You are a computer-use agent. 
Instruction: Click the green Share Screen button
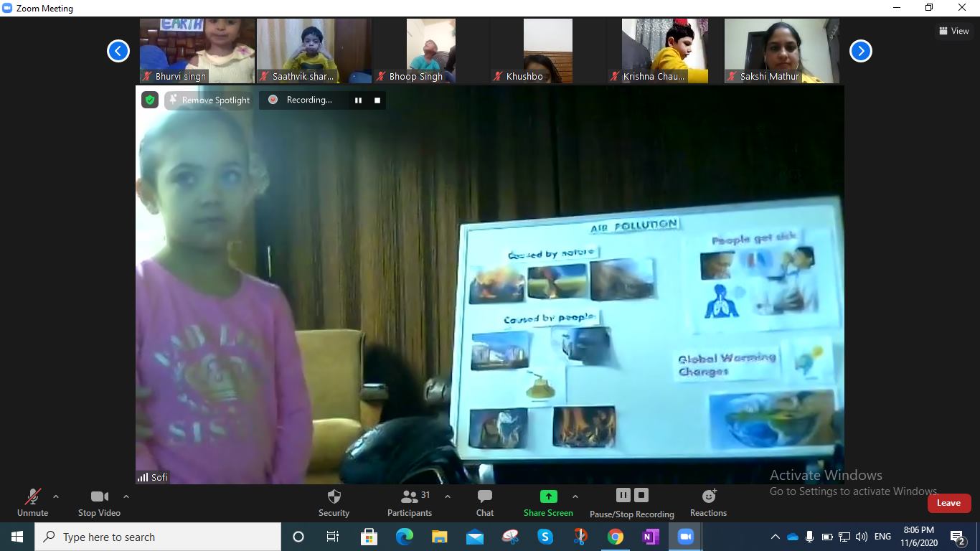[x=548, y=502]
